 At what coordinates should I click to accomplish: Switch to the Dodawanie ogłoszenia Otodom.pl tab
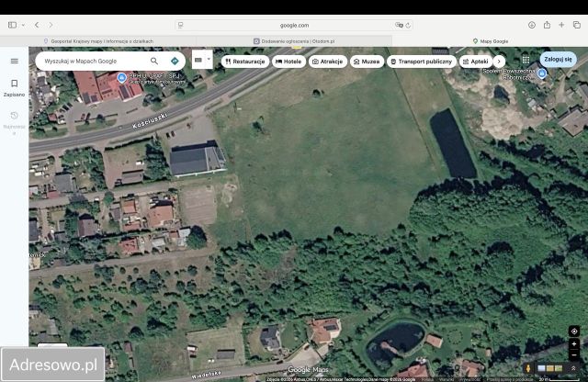(x=294, y=41)
